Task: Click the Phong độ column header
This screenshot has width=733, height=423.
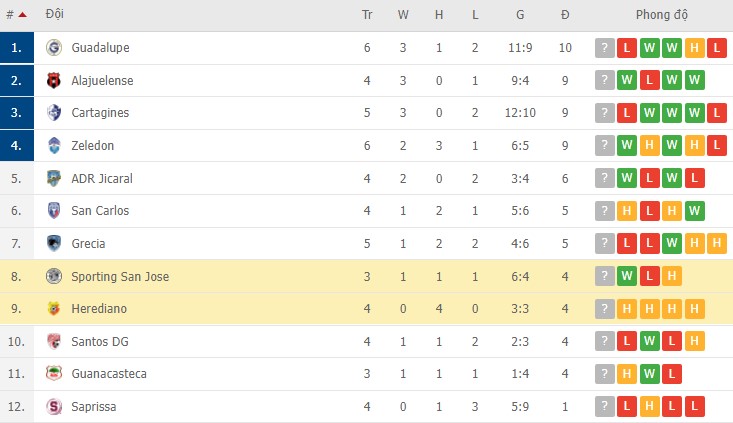Action: point(662,15)
